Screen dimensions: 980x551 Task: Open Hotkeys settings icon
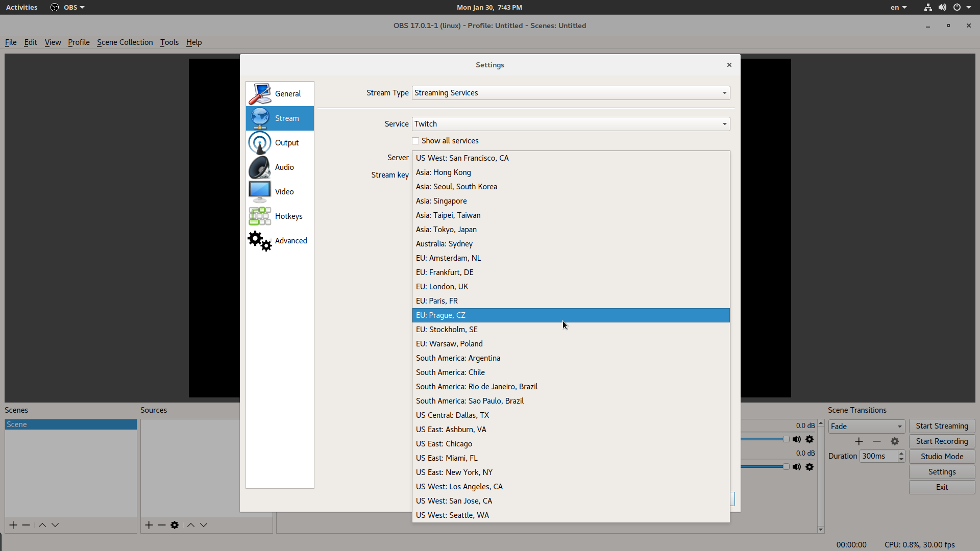[x=260, y=216]
